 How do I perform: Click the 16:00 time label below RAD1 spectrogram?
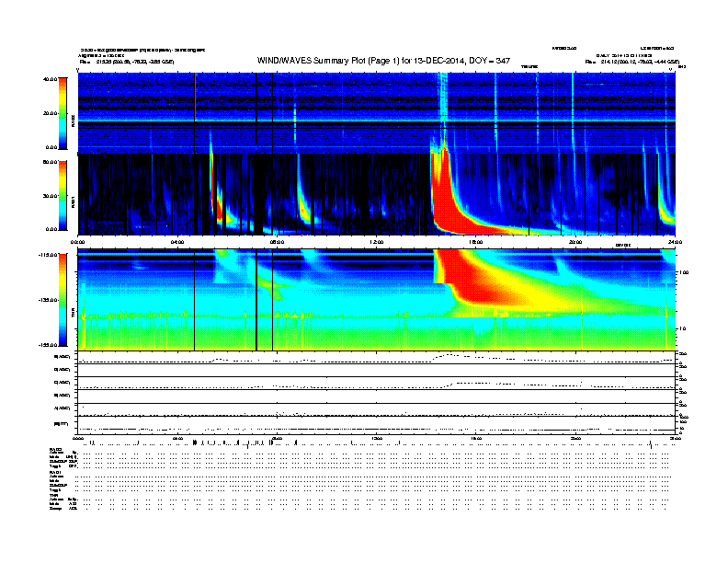476,242
